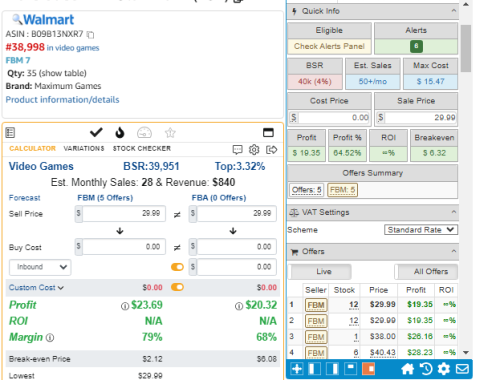The image size is (500, 380).
Task: Click the green alerts count badge
Action: pos(416,46)
